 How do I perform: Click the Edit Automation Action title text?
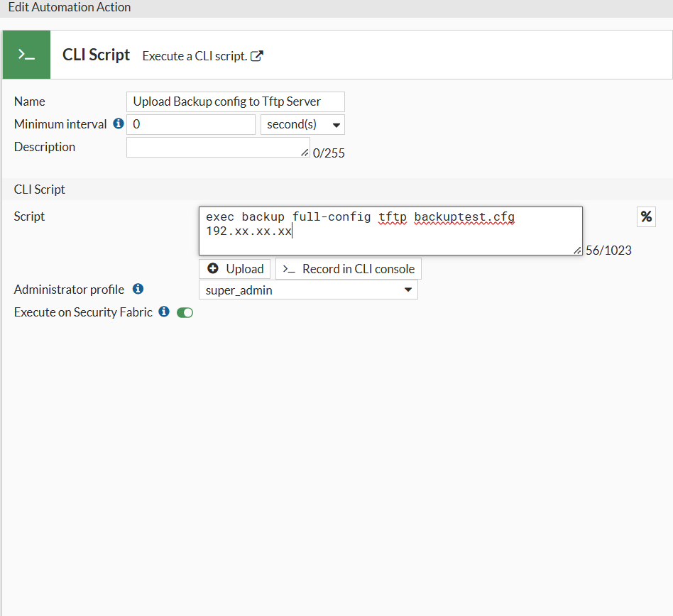tap(70, 7)
